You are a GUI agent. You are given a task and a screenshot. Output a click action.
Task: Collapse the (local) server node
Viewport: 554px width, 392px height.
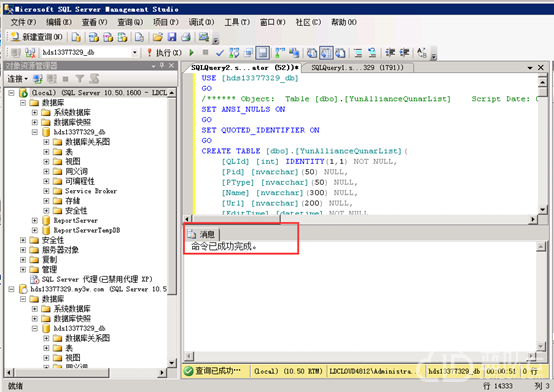pyautogui.click(x=11, y=93)
